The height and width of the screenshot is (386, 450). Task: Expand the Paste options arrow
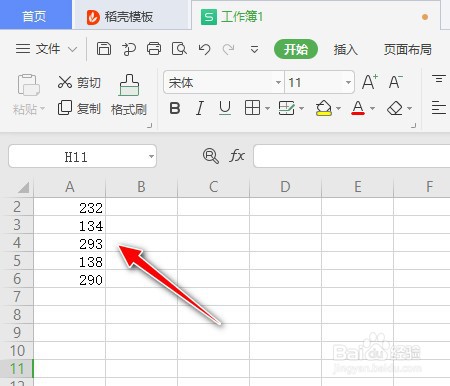pos(42,109)
